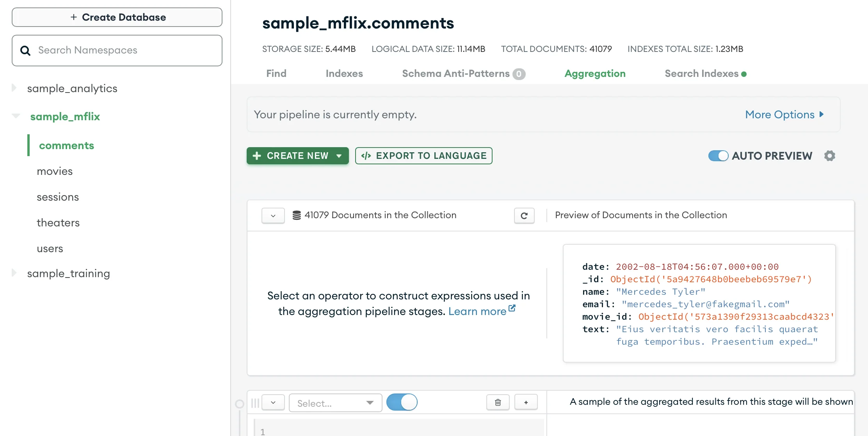Add a new stage with the plus icon

526,402
